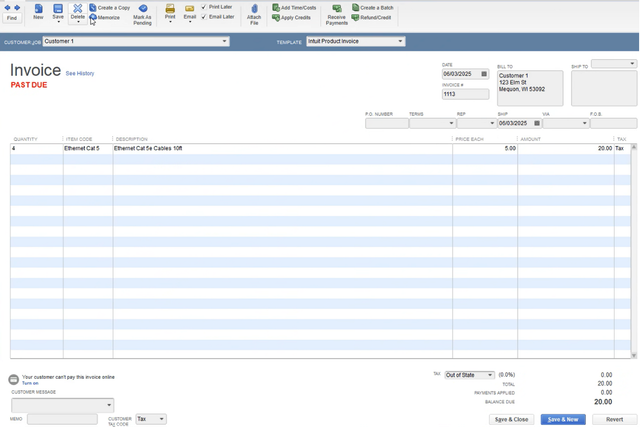The width and height of the screenshot is (640, 428).
Task: Click the Memo field
Action: 62,419
